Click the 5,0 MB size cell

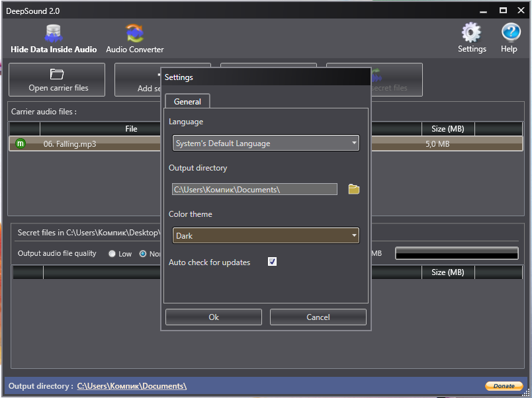point(437,143)
